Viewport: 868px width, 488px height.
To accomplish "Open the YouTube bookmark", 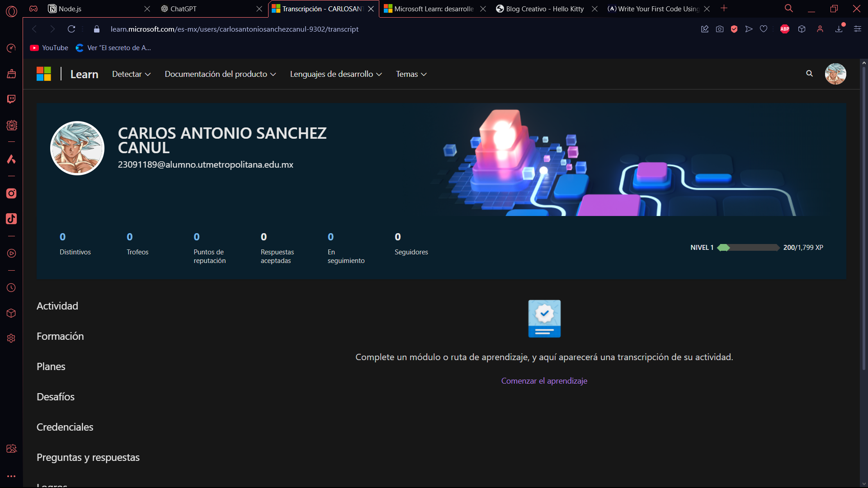I will [49, 48].
